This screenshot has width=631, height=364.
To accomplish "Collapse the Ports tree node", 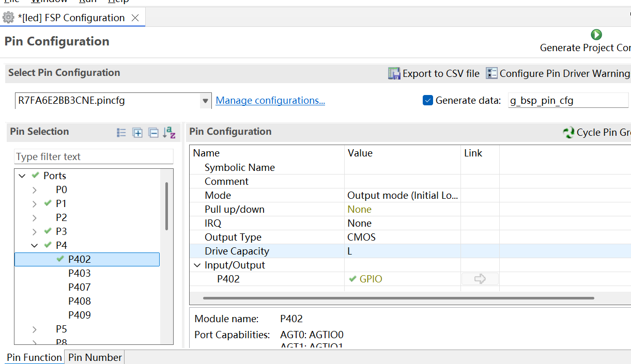I will click(x=22, y=176).
